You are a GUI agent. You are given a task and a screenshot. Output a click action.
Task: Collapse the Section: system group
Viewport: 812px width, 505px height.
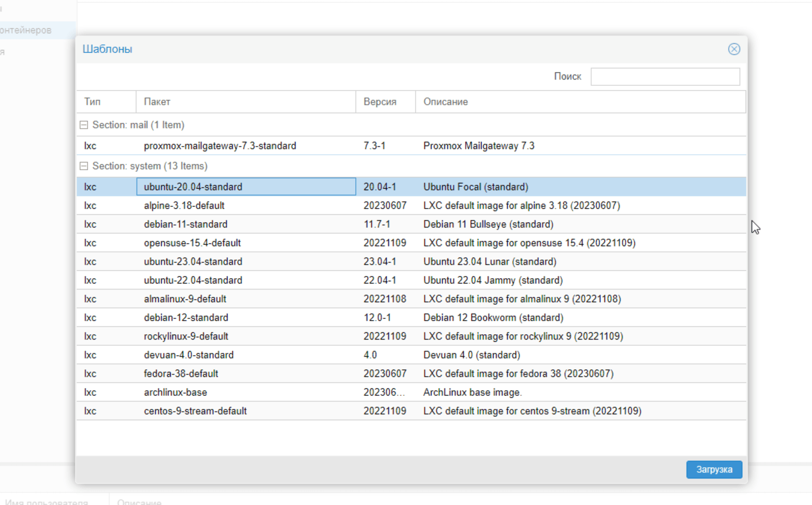pyautogui.click(x=84, y=166)
